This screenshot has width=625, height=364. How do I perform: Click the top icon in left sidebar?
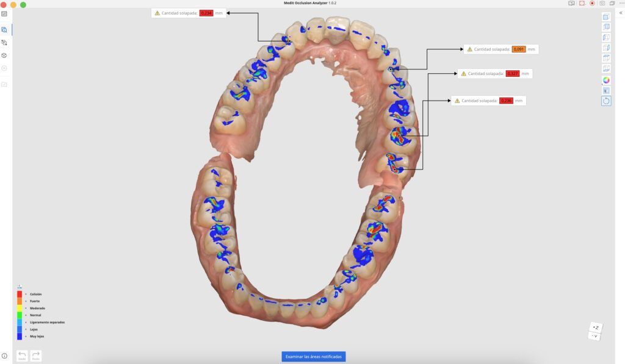[4, 14]
